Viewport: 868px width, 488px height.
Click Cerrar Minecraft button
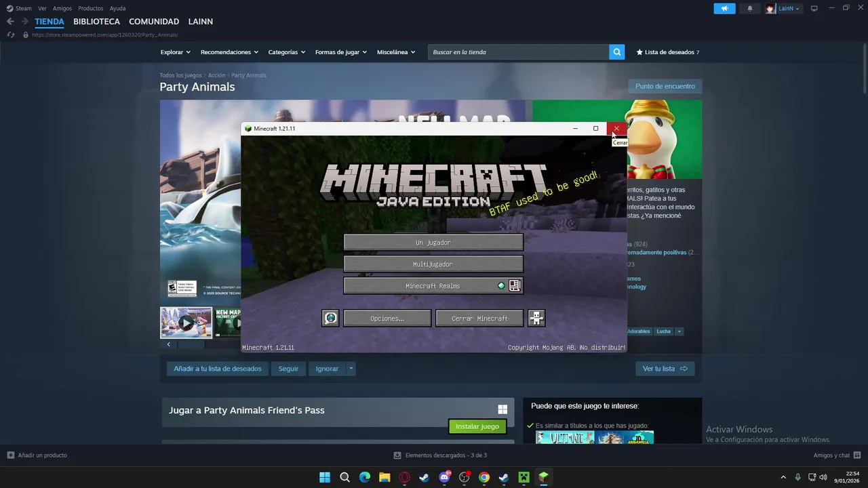click(479, 318)
